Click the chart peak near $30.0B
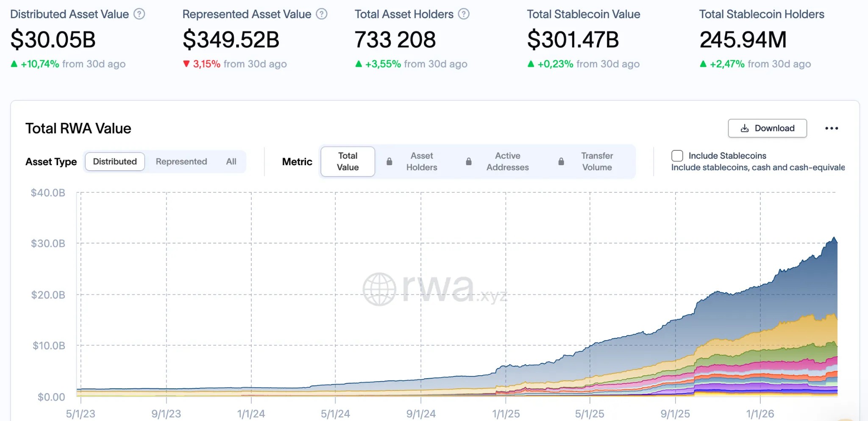Image resolution: width=868 pixels, height=421 pixels. click(x=834, y=238)
